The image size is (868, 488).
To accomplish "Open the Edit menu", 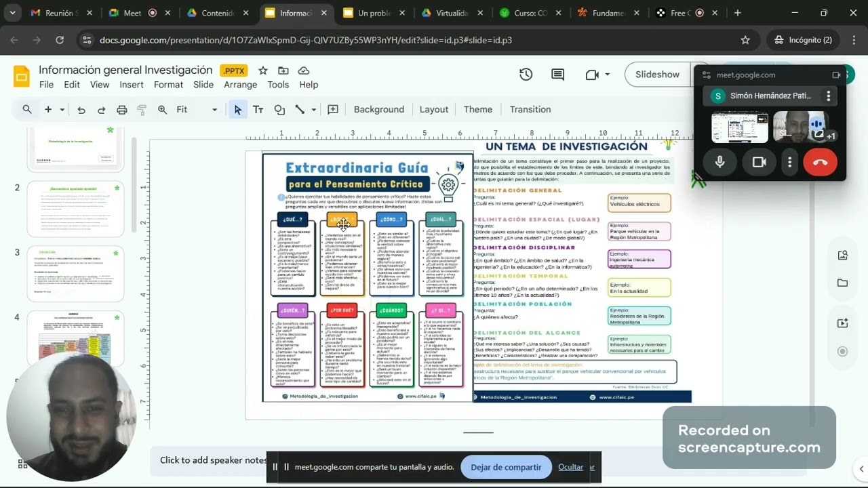I will tap(72, 85).
